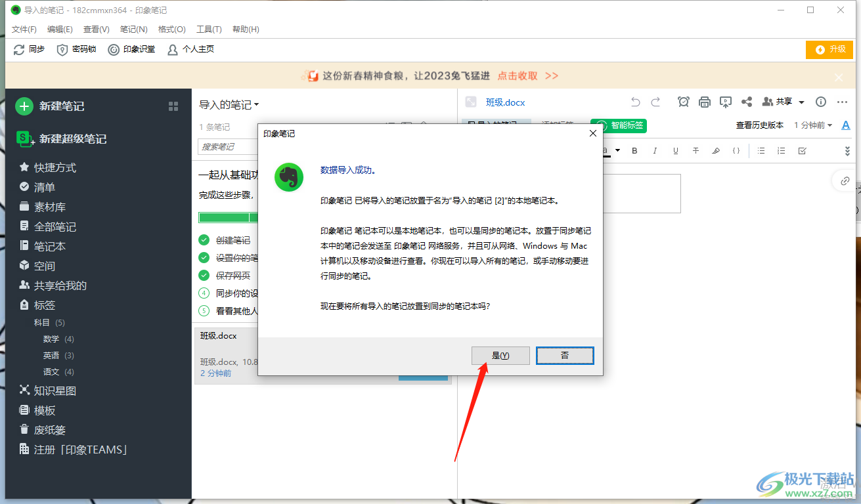This screenshot has height=504, width=861.
Task: Click the undo arrow icon
Action: pyautogui.click(x=635, y=102)
